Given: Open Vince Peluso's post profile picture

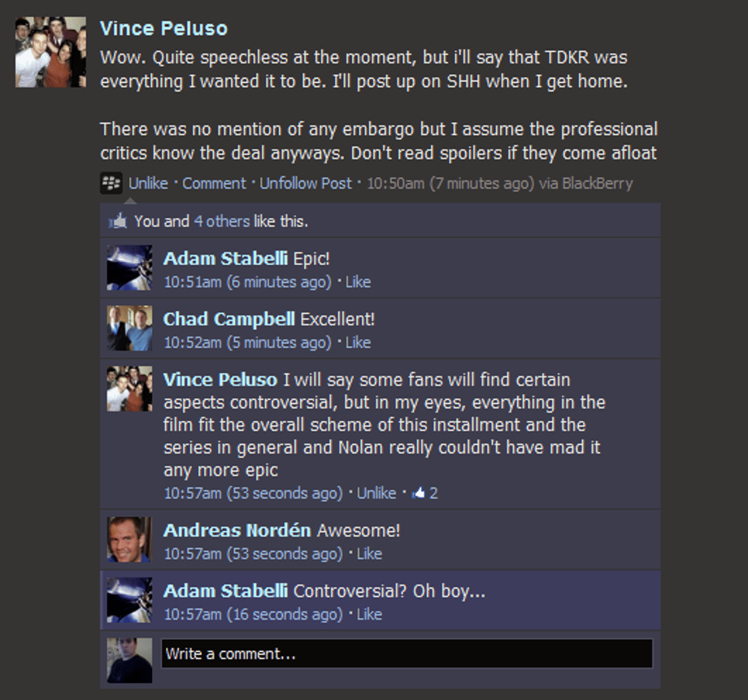Looking at the screenshot, I should pyautogui.click(x=50, y=52).
